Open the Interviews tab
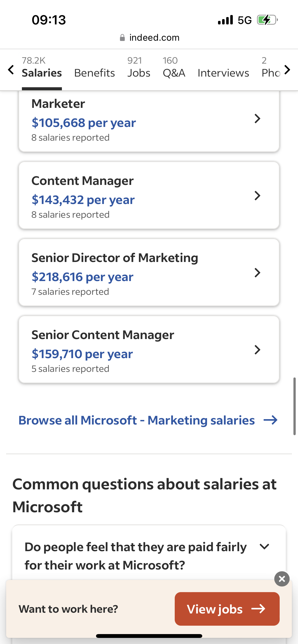 223,73
